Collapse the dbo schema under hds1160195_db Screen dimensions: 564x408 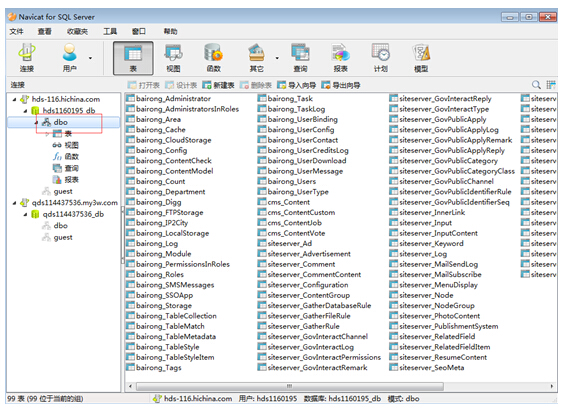36,122
